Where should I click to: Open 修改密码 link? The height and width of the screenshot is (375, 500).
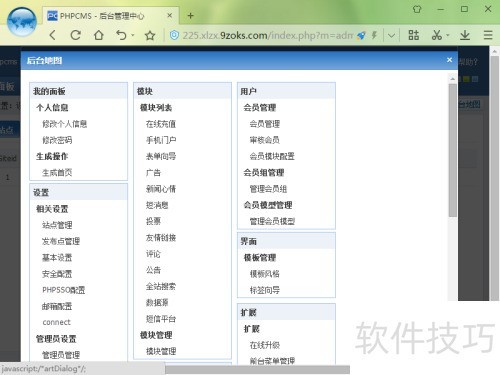pos(57,140)
